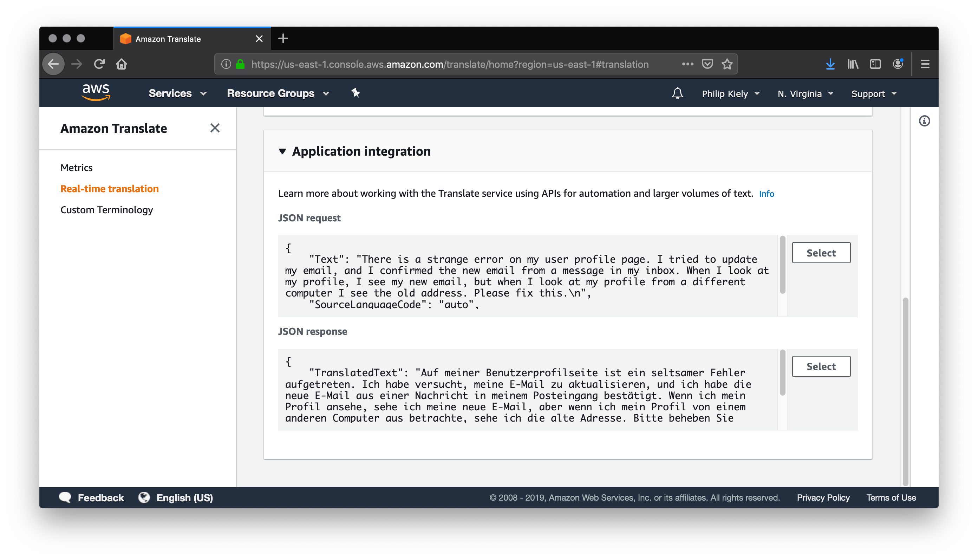Image resolution: width=978 pixels, height=560 pixels.
Task: Open the Philip Kiely account dropdown
Action: 730,94
